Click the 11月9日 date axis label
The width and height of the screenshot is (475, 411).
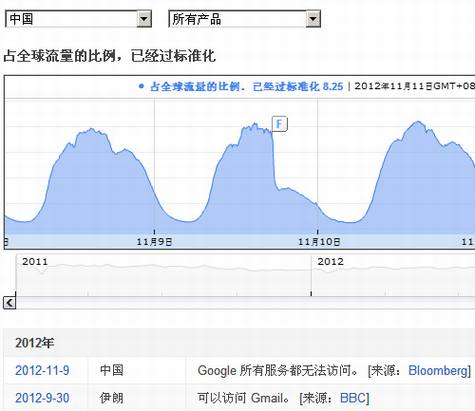154,242
